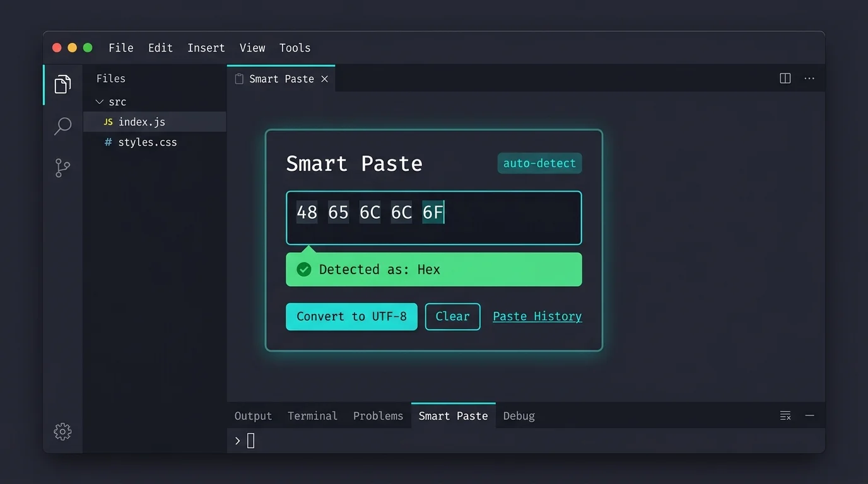Open the Files explorer in the sidebar

pyautogui.click(x=62, y=84)
